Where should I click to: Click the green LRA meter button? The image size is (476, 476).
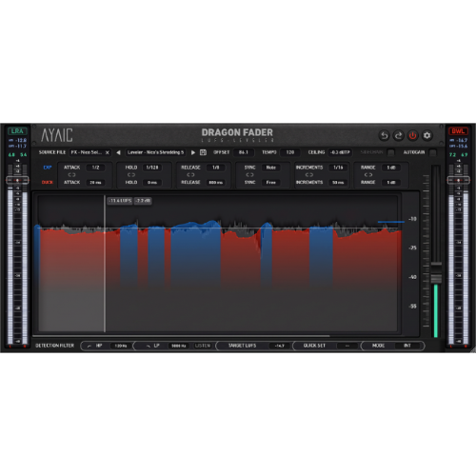click(x=17, y=131)
